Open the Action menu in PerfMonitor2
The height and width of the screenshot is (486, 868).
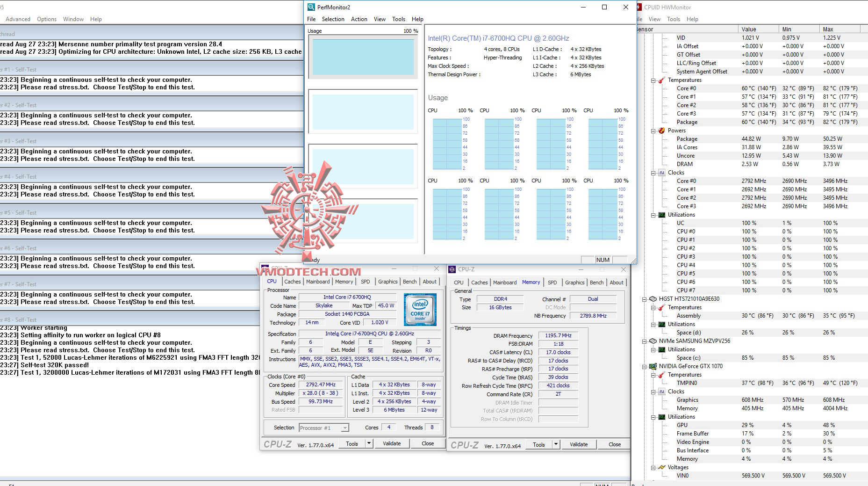pos(359,19)
